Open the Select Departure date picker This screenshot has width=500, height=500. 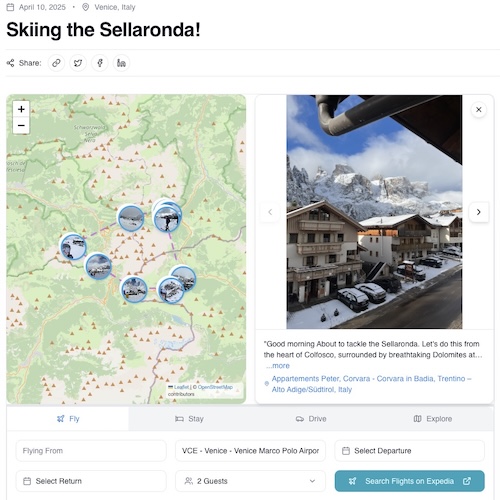tap(409, 451)
